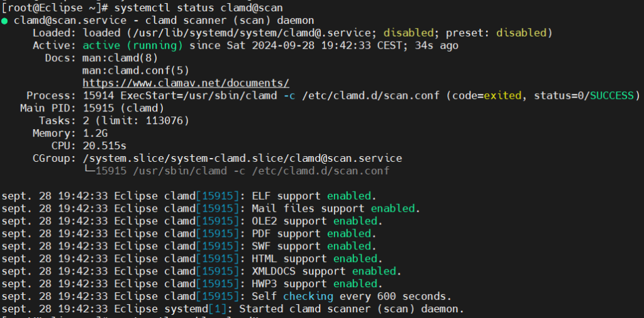Click the CPU 20.515s value

coord(104,146)
